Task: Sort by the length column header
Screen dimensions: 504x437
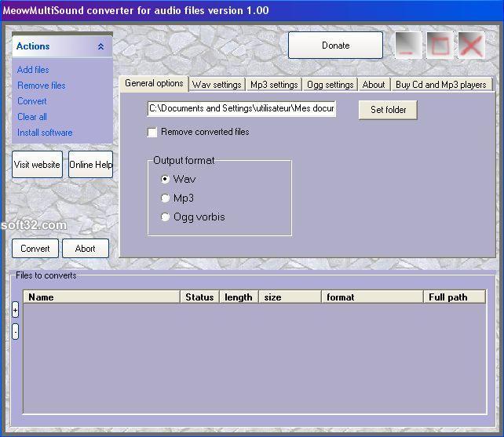Action: pyautogui.click(x=239, y=297)
